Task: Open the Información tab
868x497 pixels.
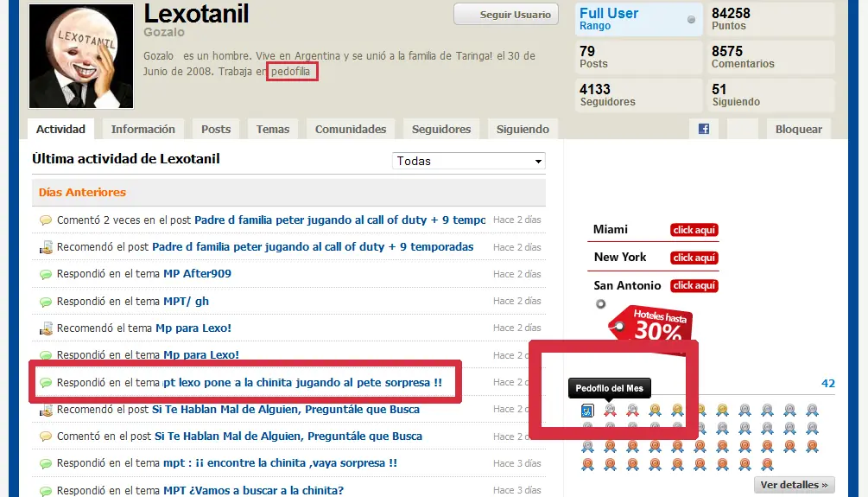Action: coord(143,129)
